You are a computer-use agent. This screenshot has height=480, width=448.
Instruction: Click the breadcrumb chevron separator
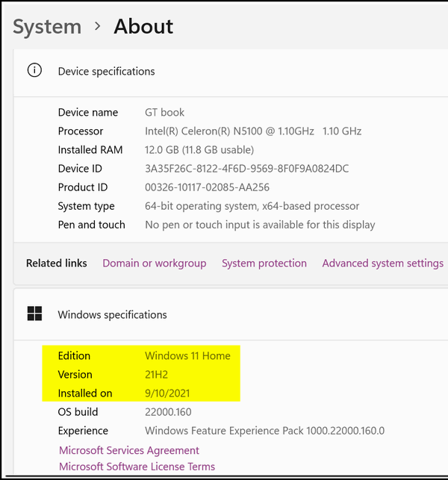tap(98, 26)
